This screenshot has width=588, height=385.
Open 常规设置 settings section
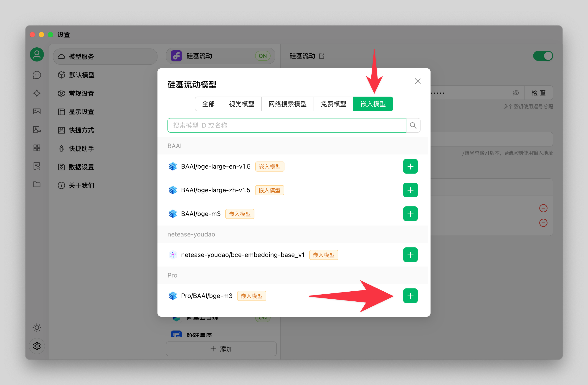point(105,93)
